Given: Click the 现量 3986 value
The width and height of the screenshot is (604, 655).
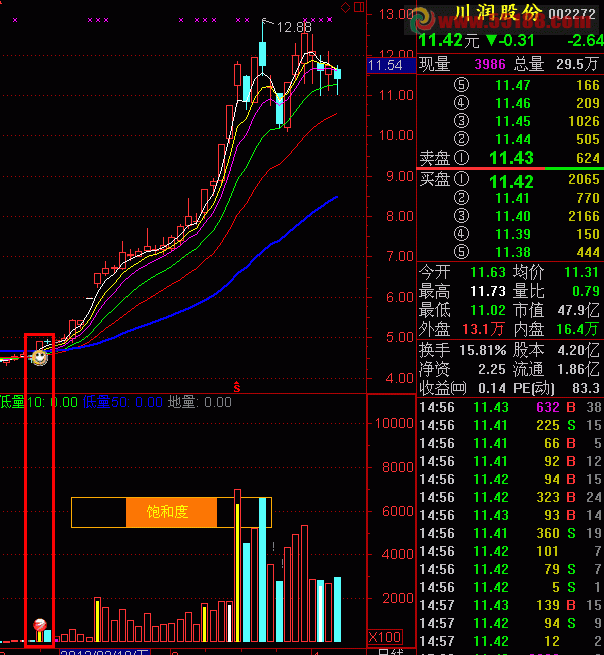Looking at the screenshot, I should coord(490,64).
